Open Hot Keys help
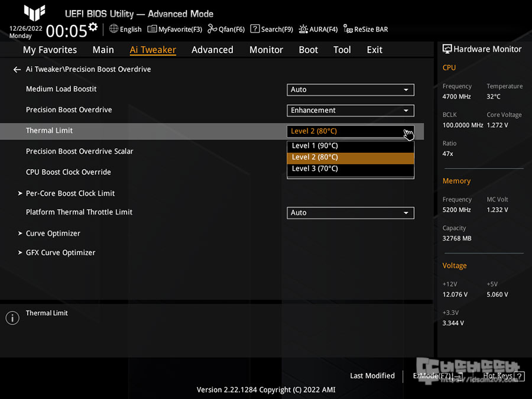 point(504,376)
